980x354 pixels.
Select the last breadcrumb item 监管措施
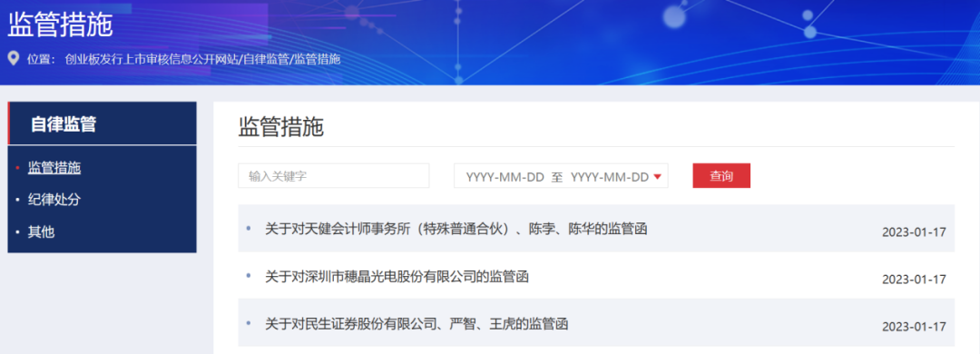click(317, 59)
